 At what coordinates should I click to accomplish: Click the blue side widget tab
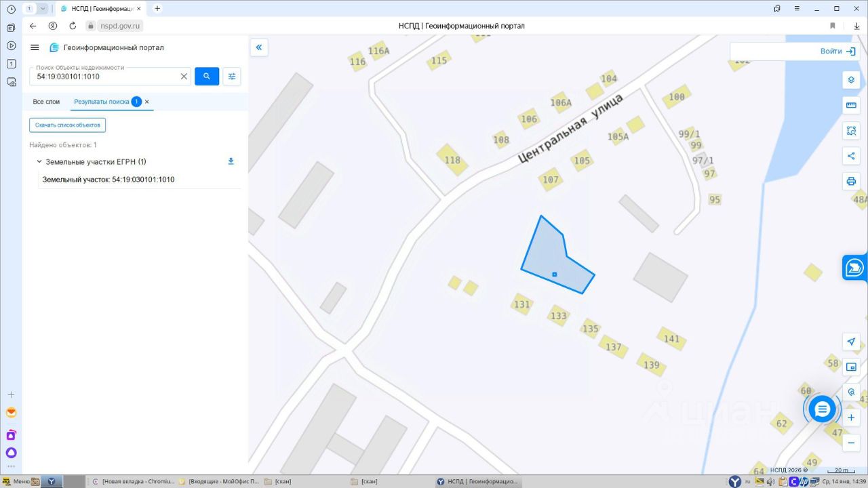pyautogui.click(x=854, y=268)
